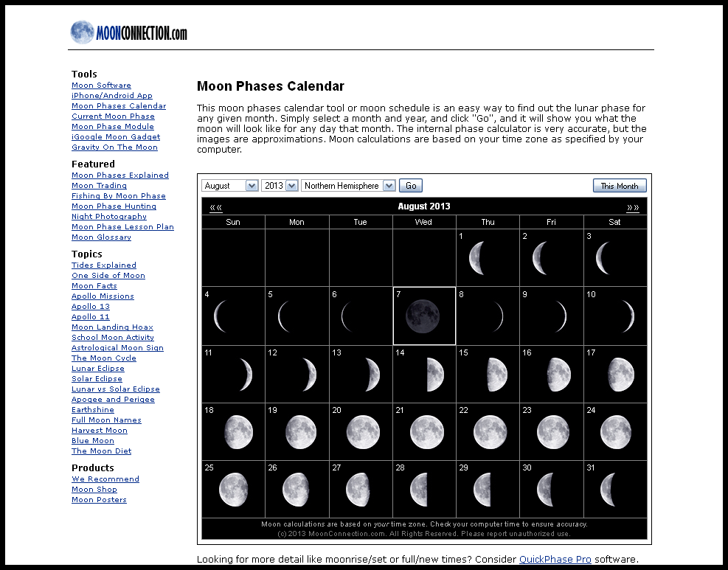
Task: Click the moon image for August 4
Action: [220, 316]
